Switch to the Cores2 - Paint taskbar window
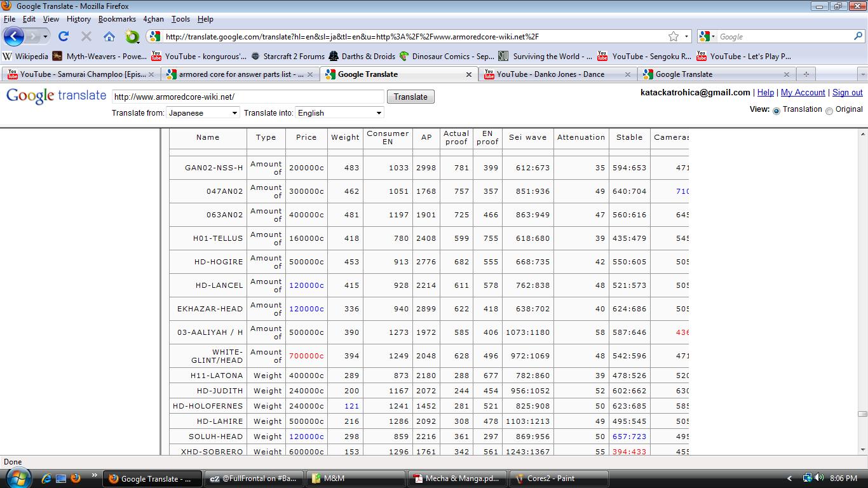 560,478
